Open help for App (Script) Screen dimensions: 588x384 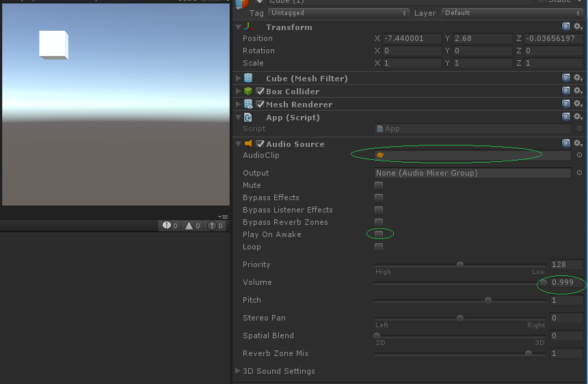pyautogui.click(x=565, y=117)
